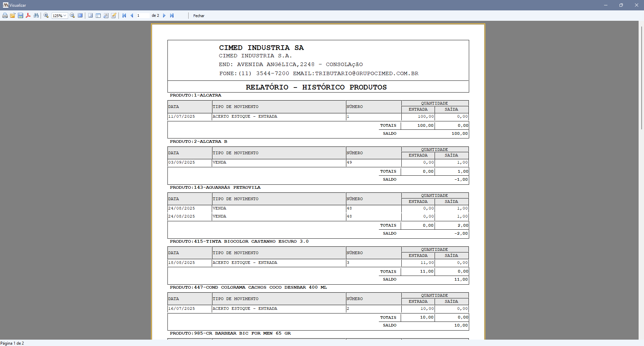Open page settings icon

[x=106, y=16]
